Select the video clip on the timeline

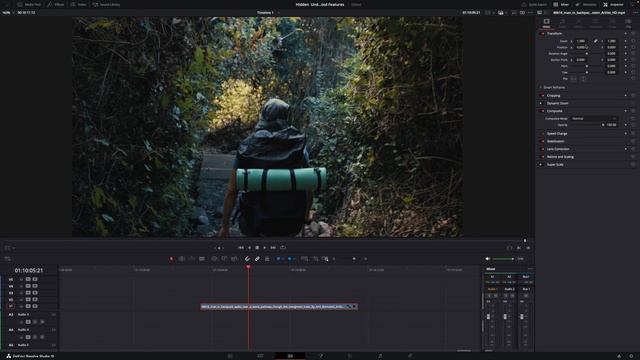[279, 307]
